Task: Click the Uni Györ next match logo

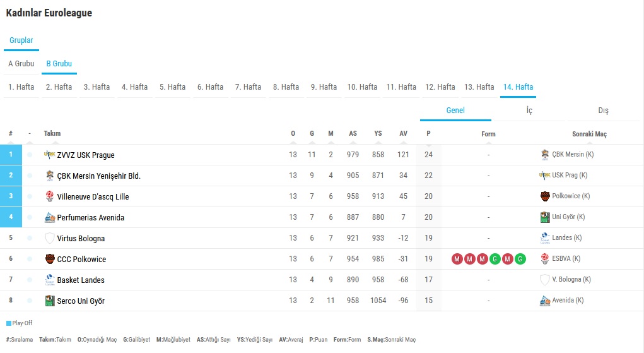Action: coord(545,217)
